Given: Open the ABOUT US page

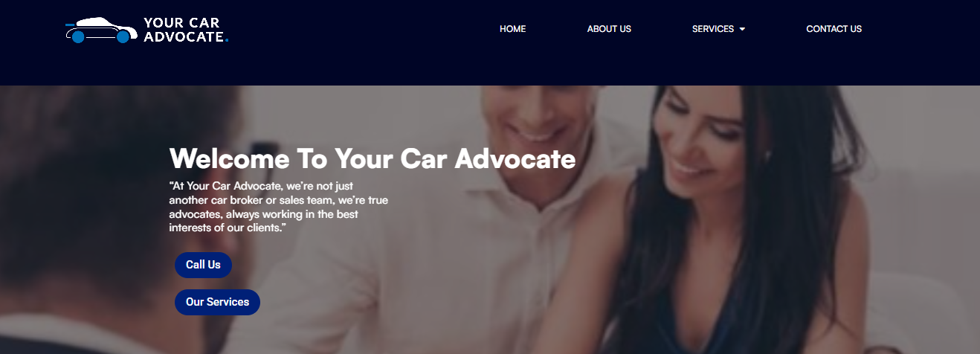Looking at the screenshot, I should [609, 29].
